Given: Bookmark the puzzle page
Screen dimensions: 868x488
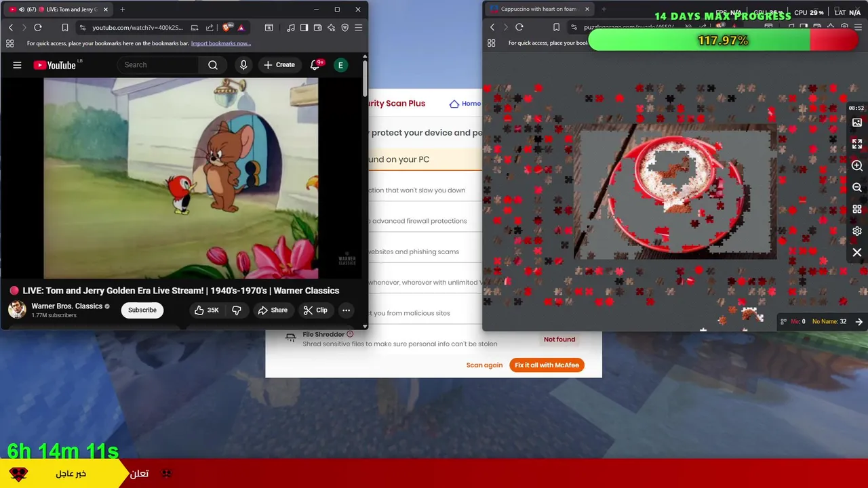Looking at the screenshot, I should click(556, 28).
